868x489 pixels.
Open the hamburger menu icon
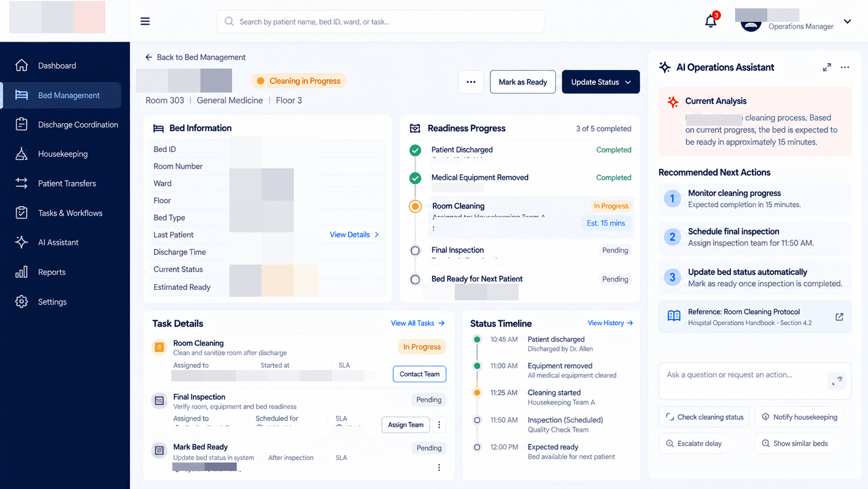[145, 21]
